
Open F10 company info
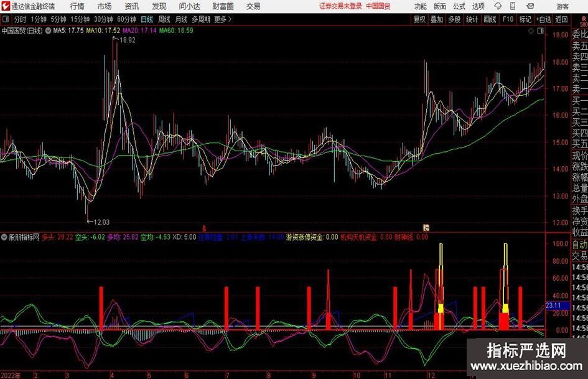pos(508,19)
